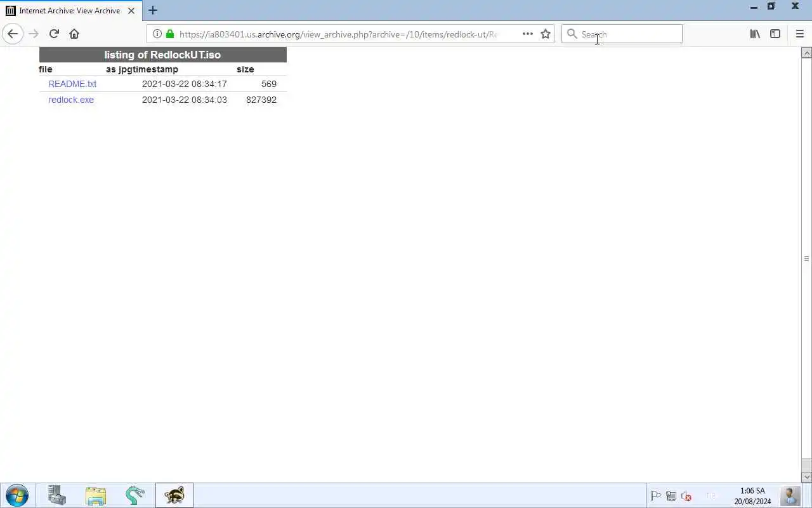Reload the current page
Viewport: 812px width, 508px height.
(54, 34)
